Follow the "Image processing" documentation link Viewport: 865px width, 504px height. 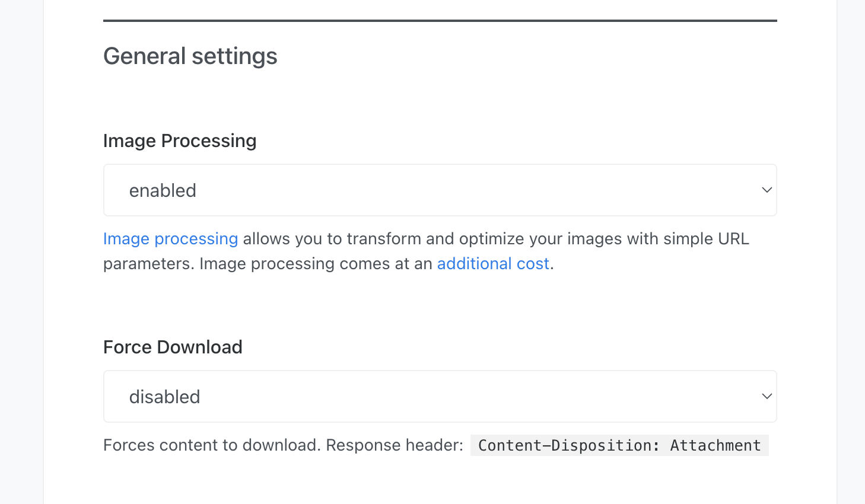170,239
